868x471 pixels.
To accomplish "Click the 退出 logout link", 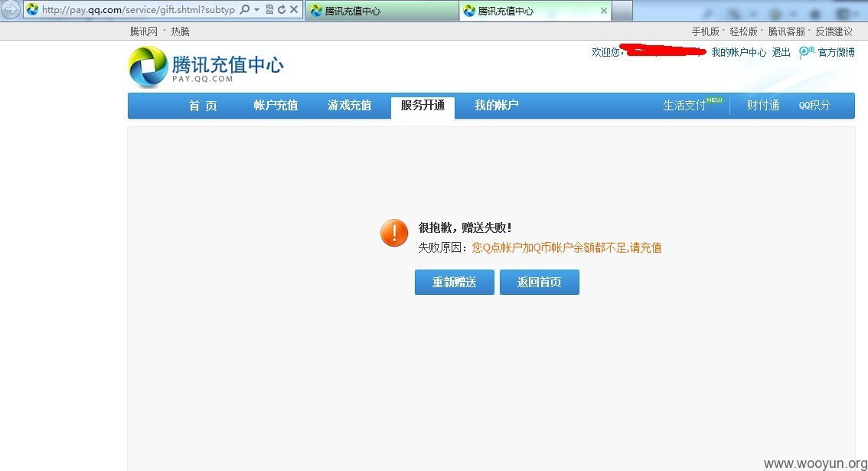I will point(781,52).
